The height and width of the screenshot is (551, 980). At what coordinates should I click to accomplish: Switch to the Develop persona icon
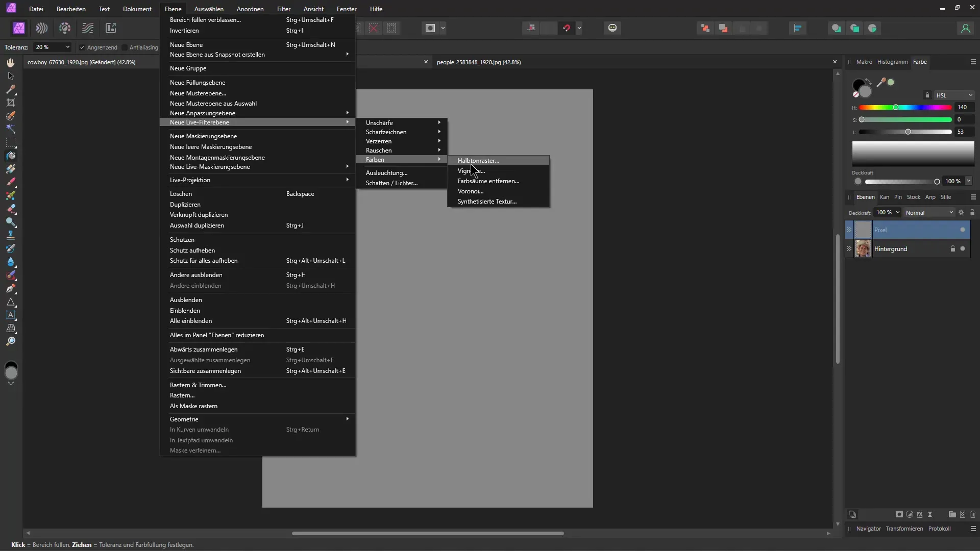click(x=65, y=28)
